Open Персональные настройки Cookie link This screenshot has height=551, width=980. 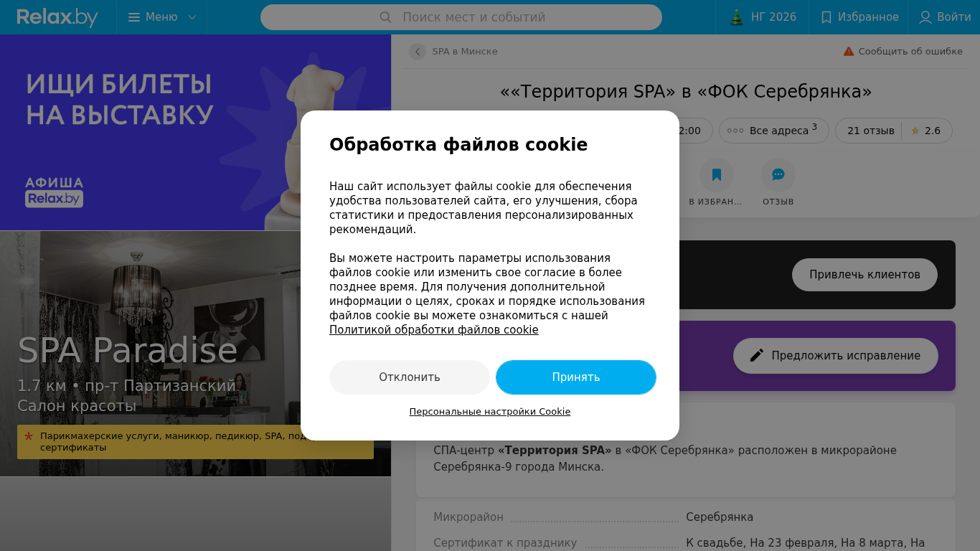click(x=490, y=412)
